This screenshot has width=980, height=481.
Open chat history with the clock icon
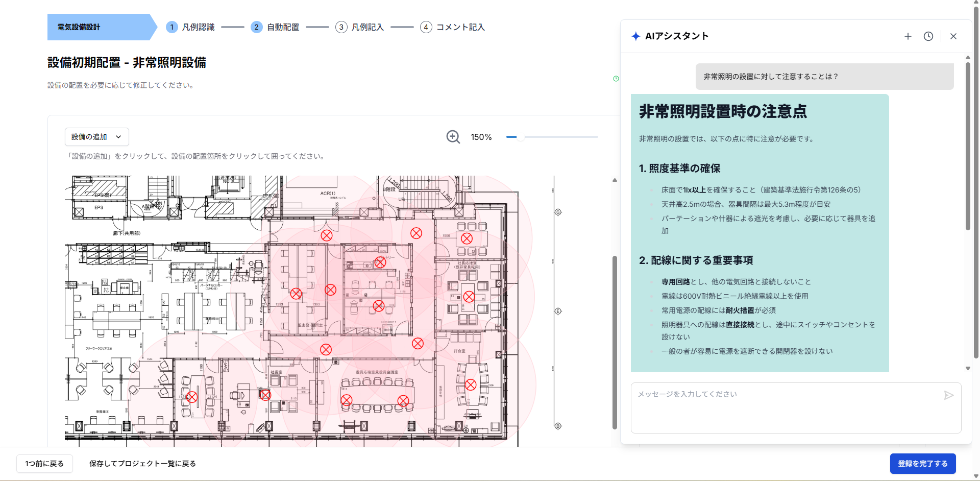click(928, 36)
